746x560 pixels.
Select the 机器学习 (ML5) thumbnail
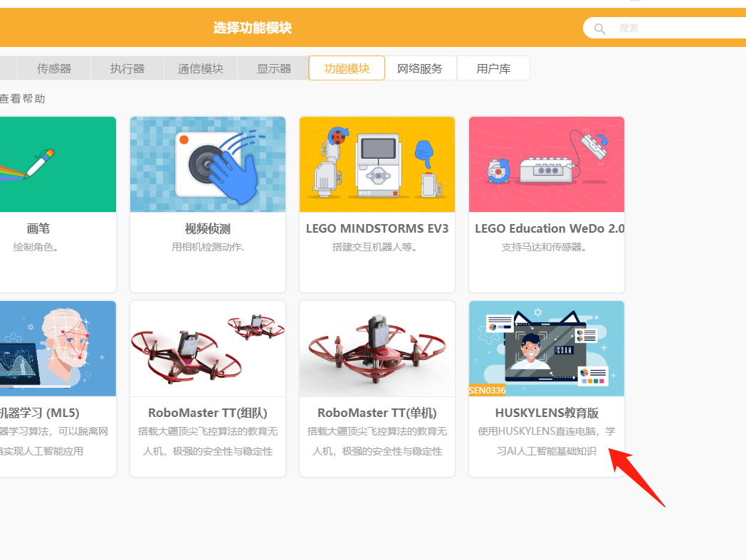click(x=58, y=348)
